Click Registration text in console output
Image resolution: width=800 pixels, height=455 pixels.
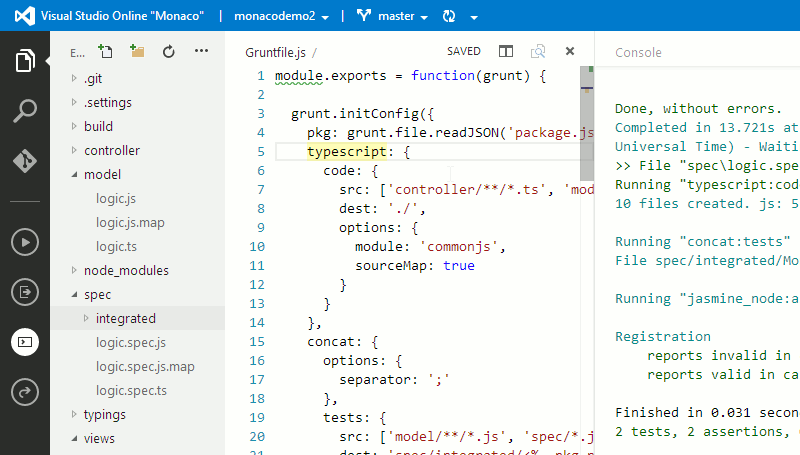tap(663, 337)
